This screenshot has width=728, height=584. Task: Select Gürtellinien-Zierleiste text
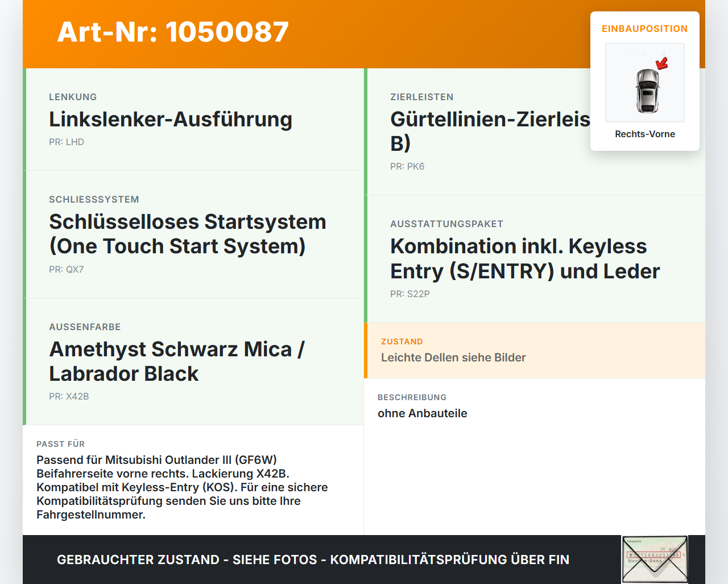point(490,131)
